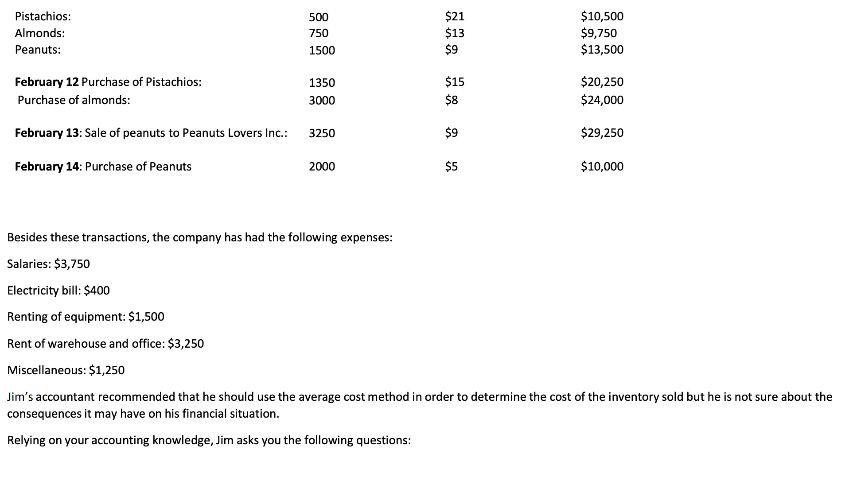849x504 pixels.
Task: Select the $5 peanuts unit price
Action: (x=451, y=167)
